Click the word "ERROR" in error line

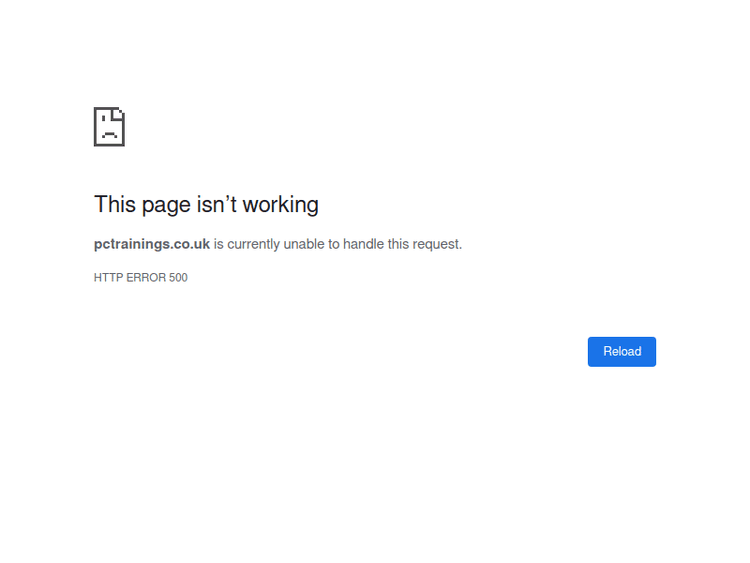(144, 278)
